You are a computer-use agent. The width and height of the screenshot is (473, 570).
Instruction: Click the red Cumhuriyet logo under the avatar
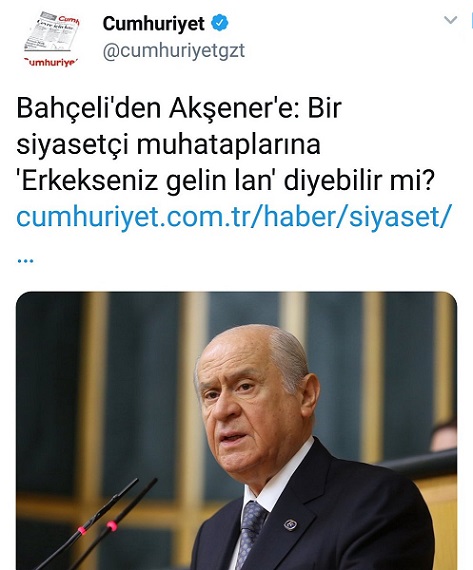click(x=51, y=62)
